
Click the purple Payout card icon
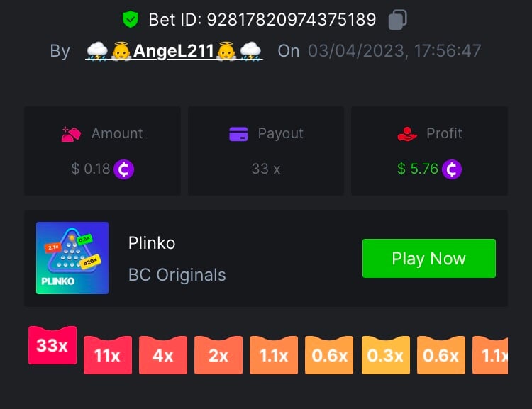pyautogui.click(x=238, y=134)
